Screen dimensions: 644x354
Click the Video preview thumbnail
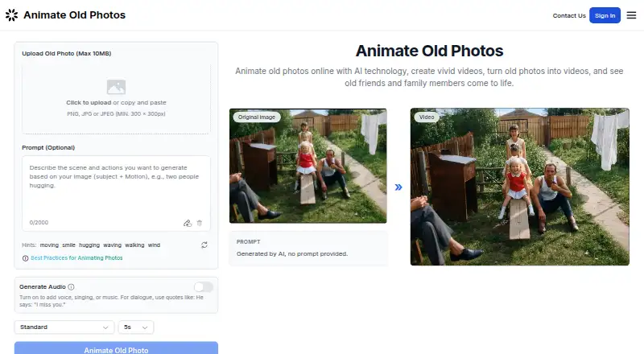(x=519, y=187)
